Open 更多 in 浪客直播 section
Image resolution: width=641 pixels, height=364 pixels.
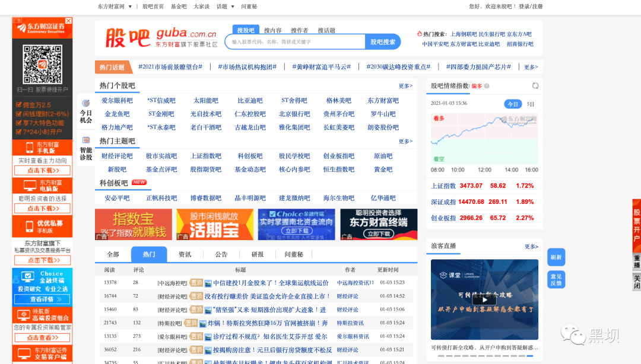531,247
